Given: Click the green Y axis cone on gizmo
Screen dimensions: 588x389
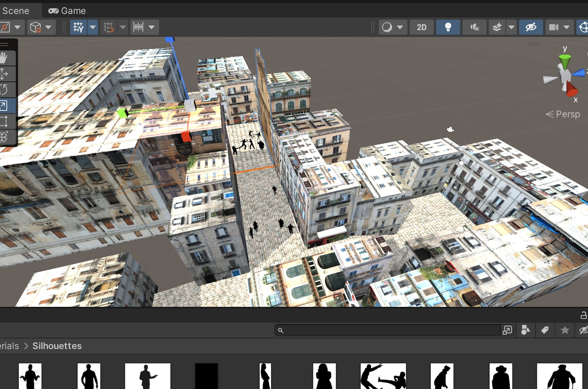Looking at the screenshot, I should pos(565,61).
